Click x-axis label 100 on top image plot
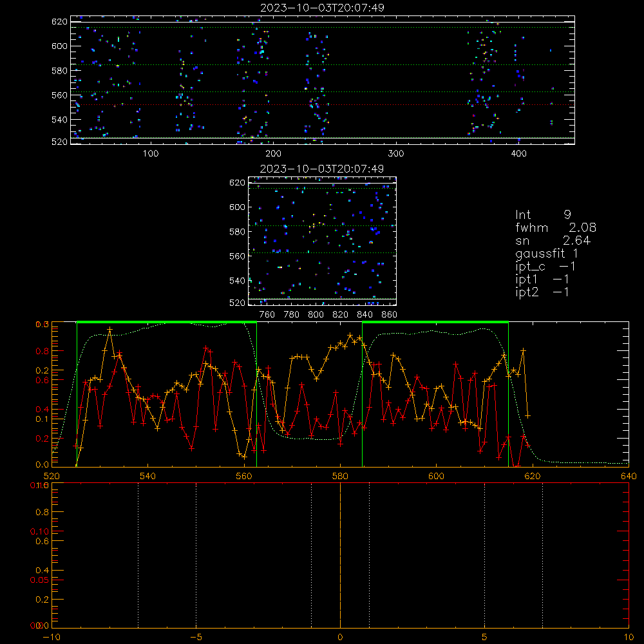644x644 pixels. [151, 154]
